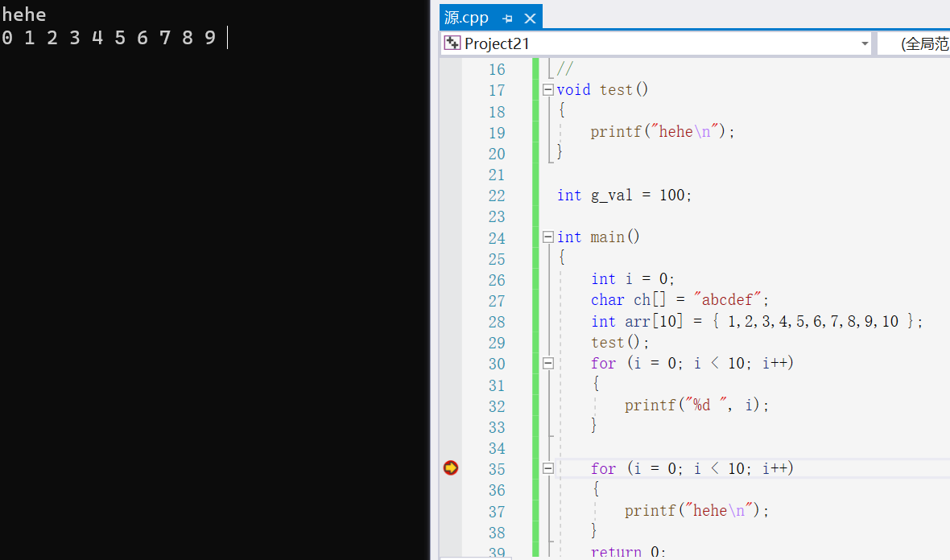
Task: Collapse the int main() function
Action: point(548,237)
